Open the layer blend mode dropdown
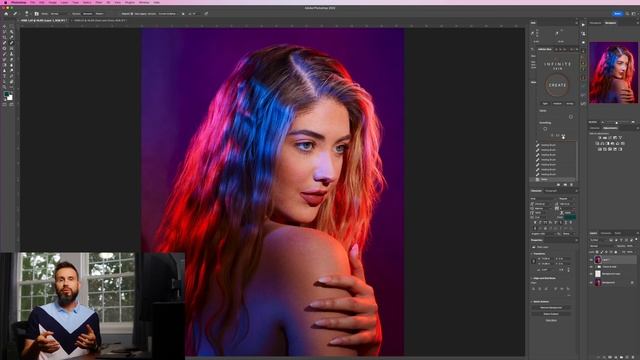The image size is (640, 360). click(x=602, y=246)
